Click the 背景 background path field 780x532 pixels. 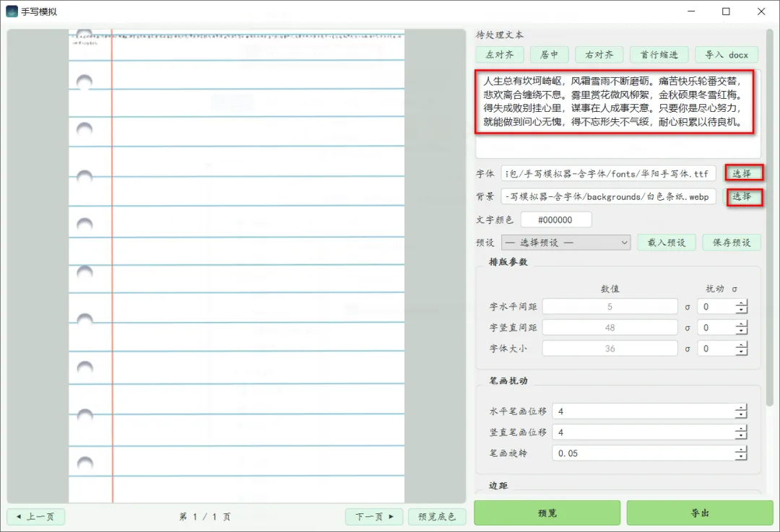[x=608, y=196]
